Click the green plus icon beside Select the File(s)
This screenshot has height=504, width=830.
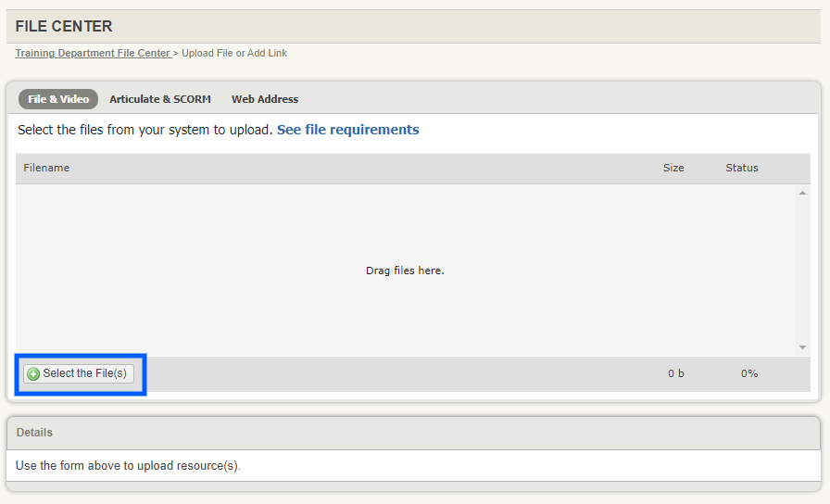pyautogui.click(x=33, y=374)
